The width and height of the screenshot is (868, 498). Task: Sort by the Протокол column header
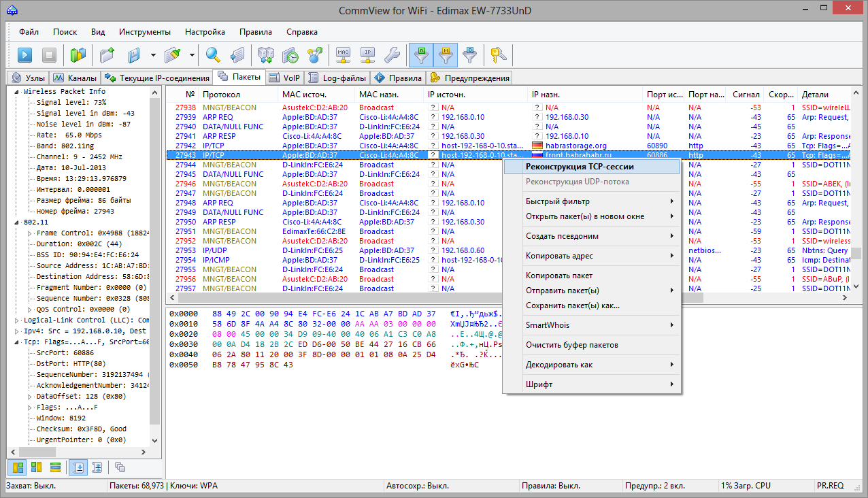pos(239,95)
